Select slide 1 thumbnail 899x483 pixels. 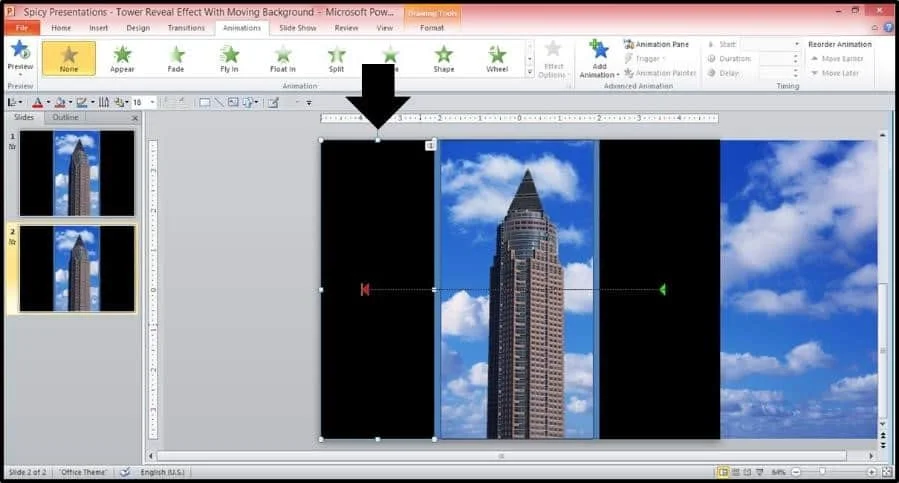(77, 173)
